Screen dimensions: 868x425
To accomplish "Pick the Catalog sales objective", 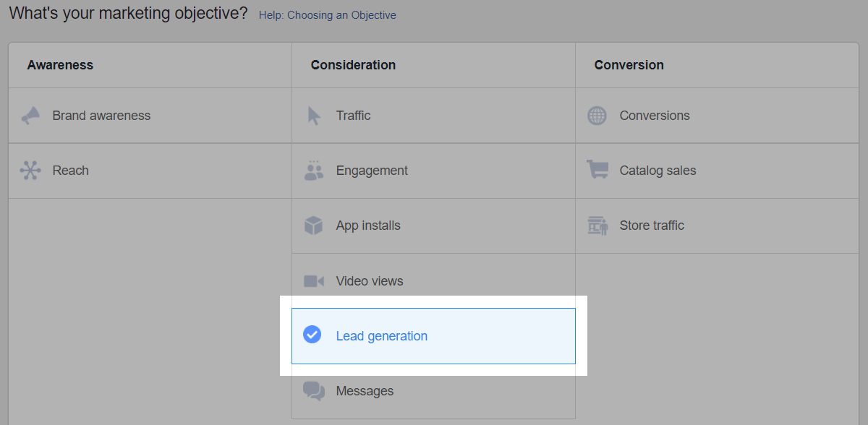I will tap(658, 171).
